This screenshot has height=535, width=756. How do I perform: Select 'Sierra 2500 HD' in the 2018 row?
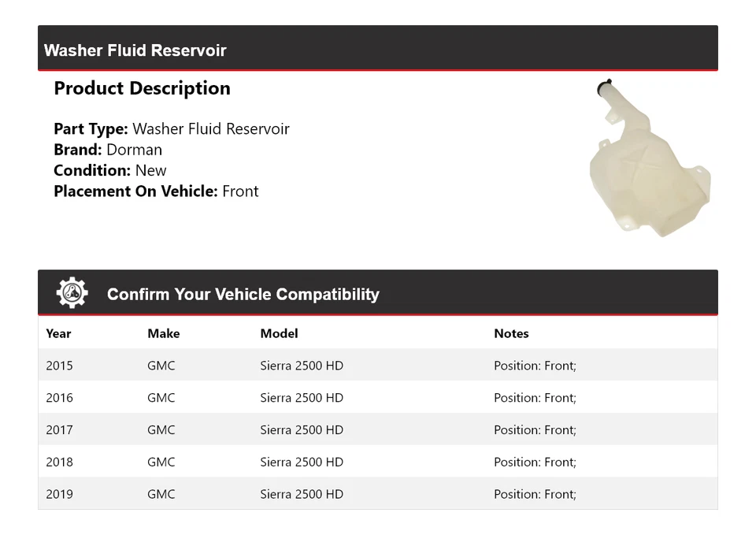pyautogui.click(x=302, y=463)
